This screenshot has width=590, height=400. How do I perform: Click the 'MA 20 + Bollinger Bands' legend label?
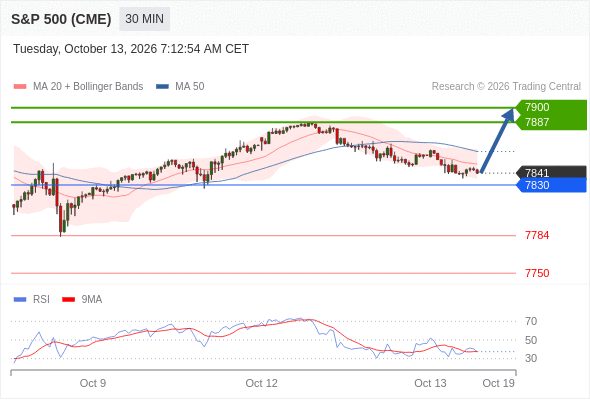[x=88, y=87]
